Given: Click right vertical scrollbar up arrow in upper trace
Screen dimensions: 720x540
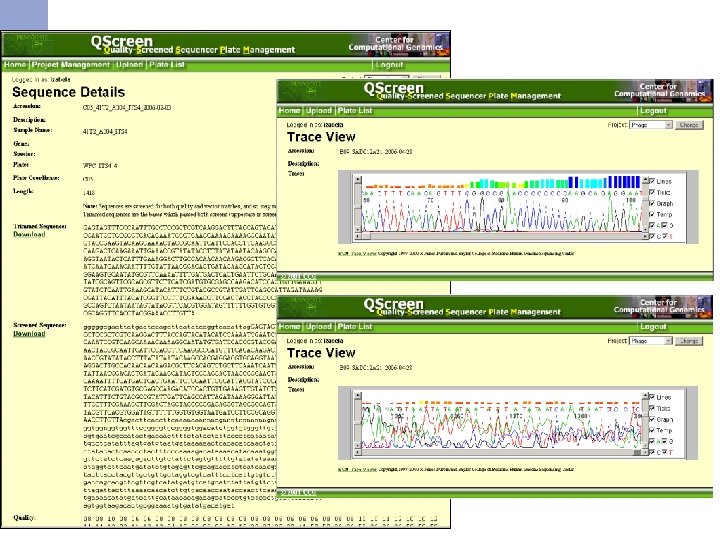Looking at the screenshot, I should point(645,180).
